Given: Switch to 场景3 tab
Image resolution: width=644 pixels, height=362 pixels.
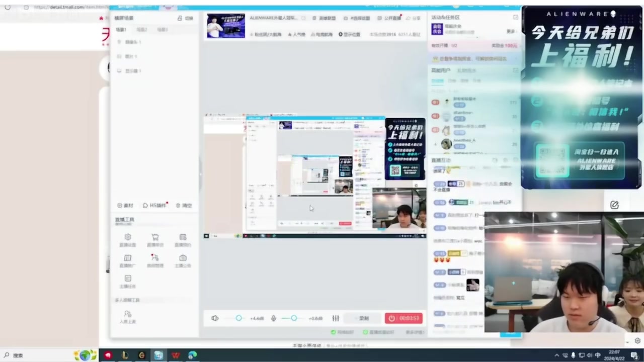Looking at the screenshot, I should (x=162, y=30).
